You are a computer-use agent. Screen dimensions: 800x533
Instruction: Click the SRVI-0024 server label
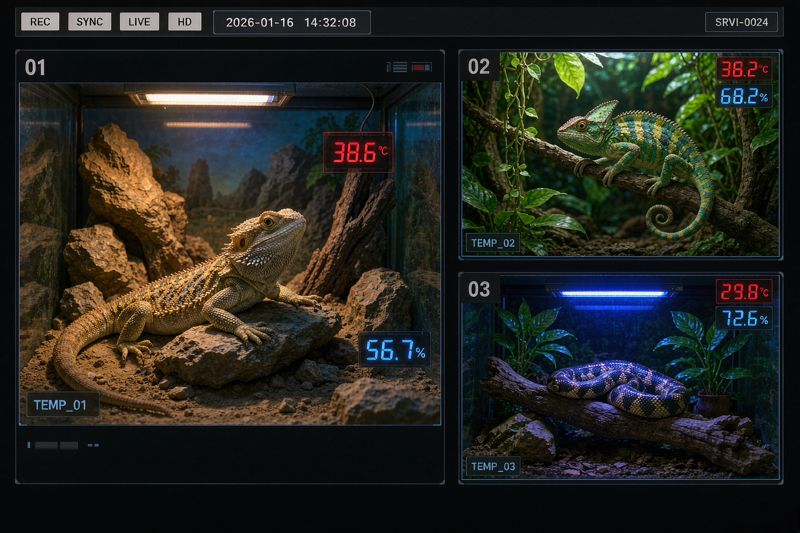click(x=741, y=22)
